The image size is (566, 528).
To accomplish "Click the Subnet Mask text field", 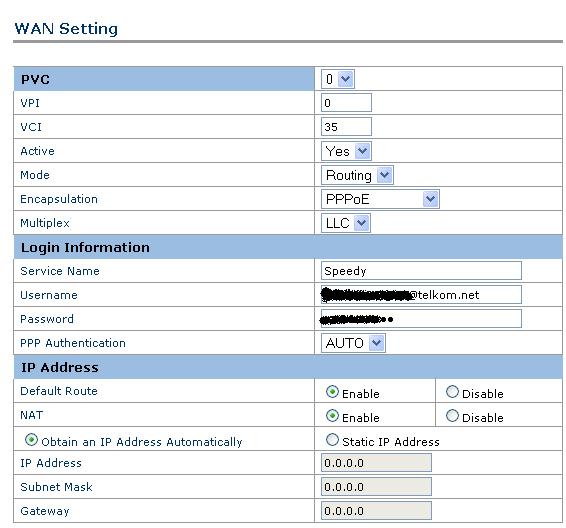I will (376, 487).
